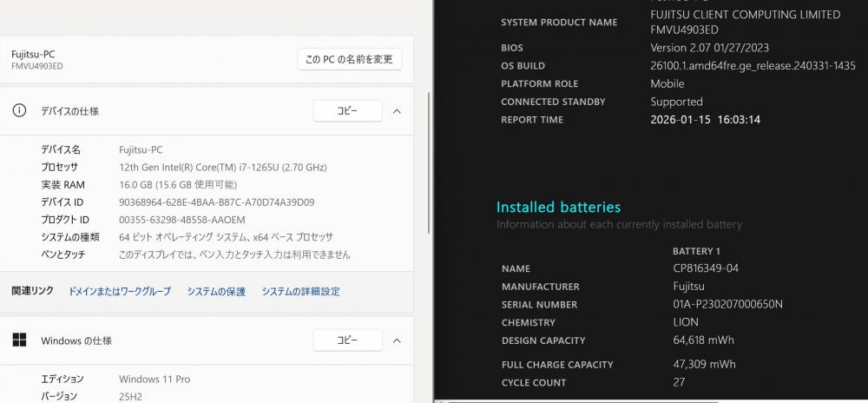
Task: Click the Installed batteries heading
Action: (x=558, y=208)
